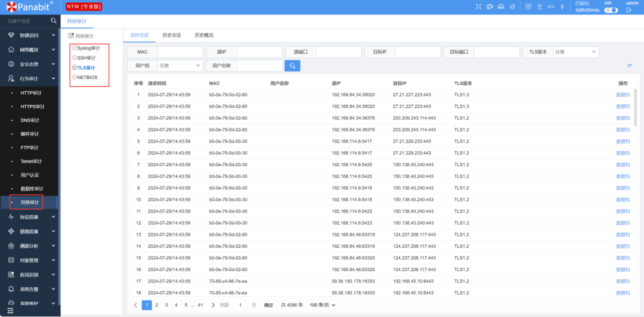Click the open book manual icon
Screen dimensions: 644x317
pyautogui.click(x=501, y=7)
